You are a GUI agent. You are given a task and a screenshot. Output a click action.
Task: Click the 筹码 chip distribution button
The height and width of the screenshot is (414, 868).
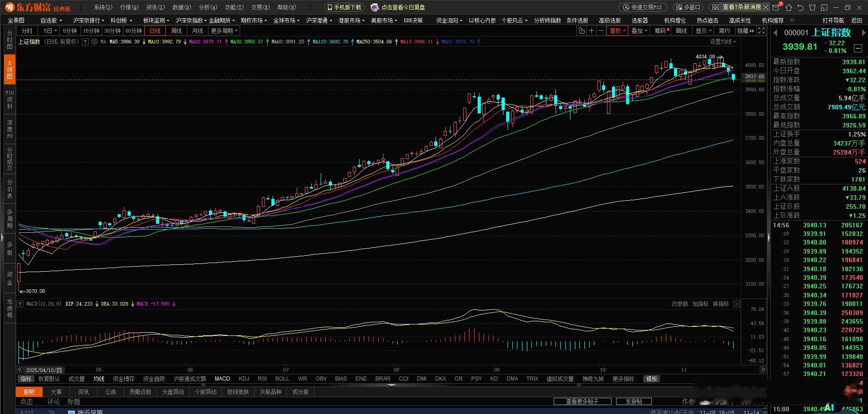[662, 31]
